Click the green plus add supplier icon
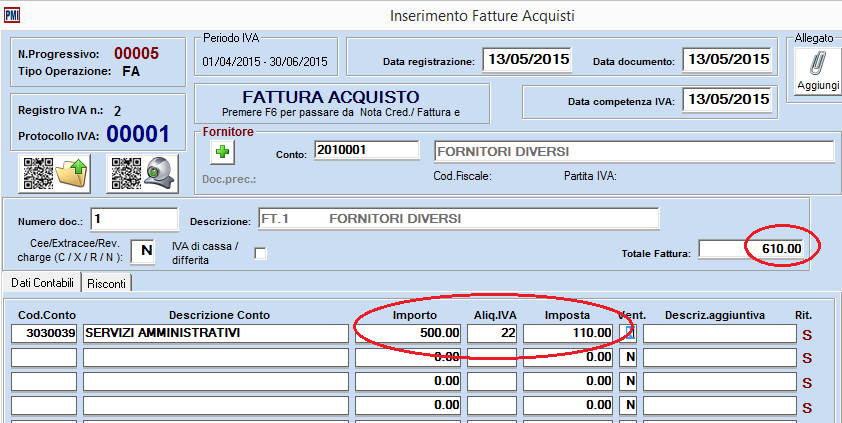842x423 pixels. tap(221, 152)
